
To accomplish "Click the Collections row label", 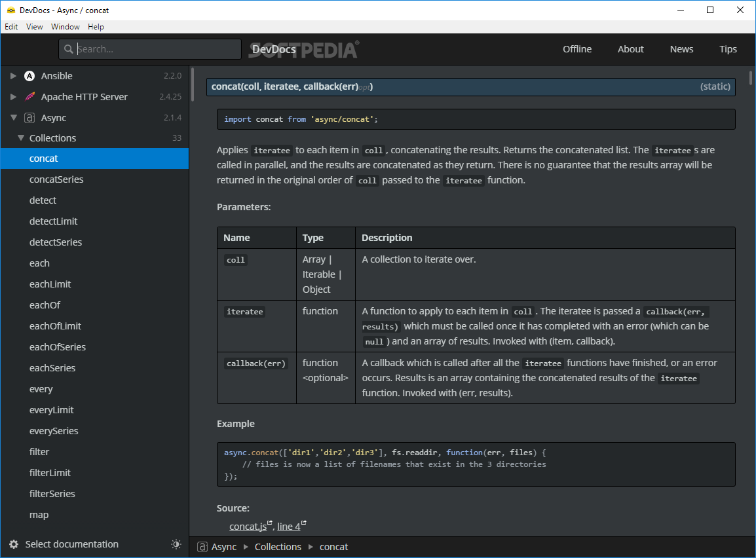I will click(x=52, y=138).
